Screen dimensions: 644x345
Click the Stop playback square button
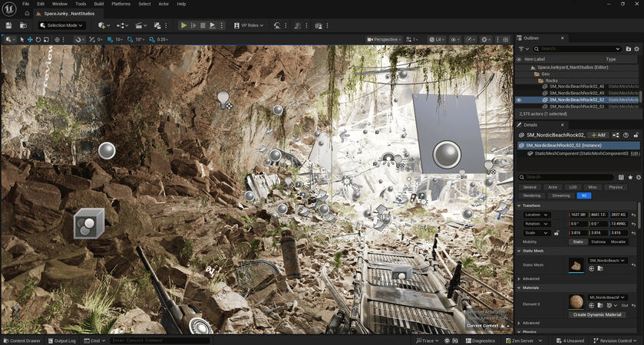click(203, 25)
